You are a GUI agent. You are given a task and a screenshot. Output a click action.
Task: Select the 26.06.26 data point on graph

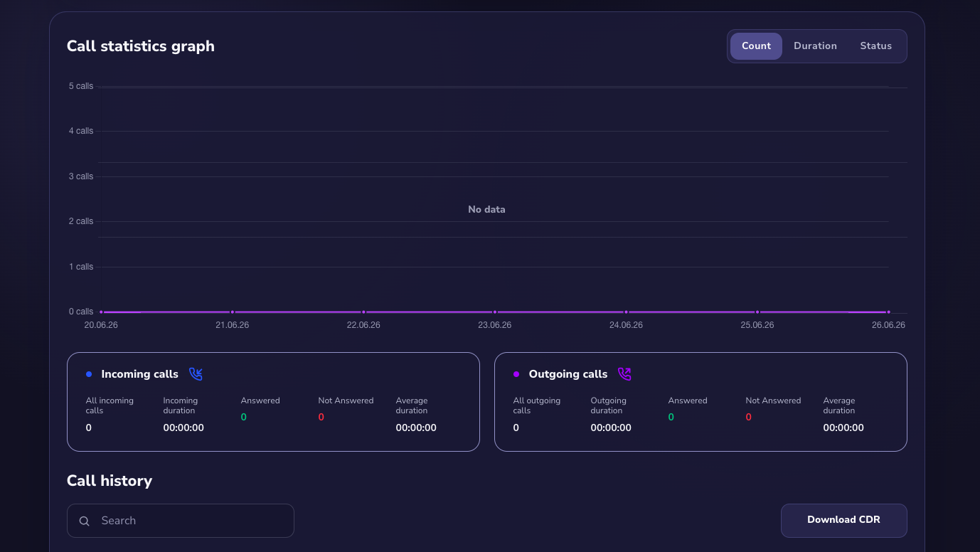(x=888, y=312)
